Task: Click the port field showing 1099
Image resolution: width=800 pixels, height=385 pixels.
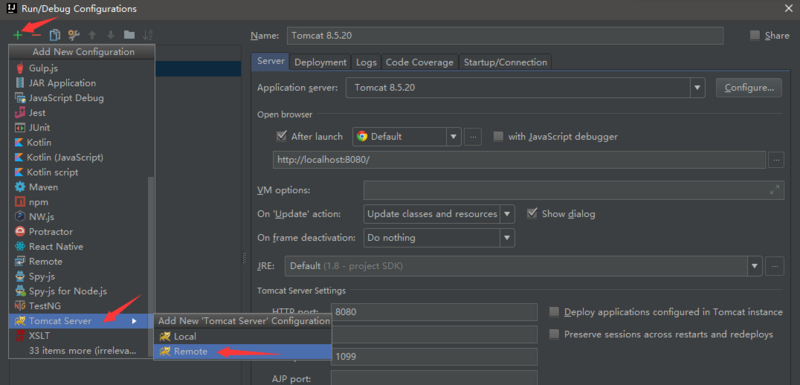Action: tap(434, 357)
